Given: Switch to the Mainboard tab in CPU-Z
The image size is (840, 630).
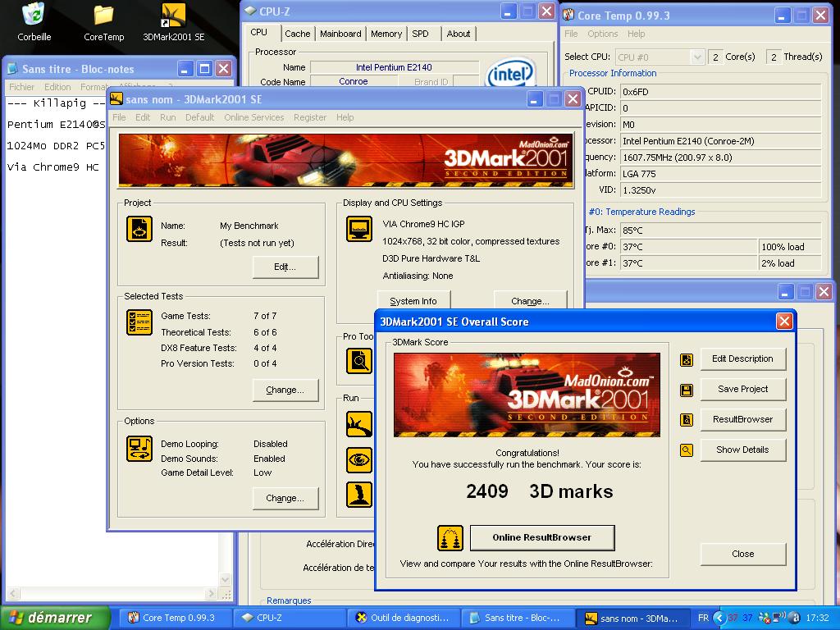Looking at the screenshot, I should pyautogui.click(x=340, y=34).
